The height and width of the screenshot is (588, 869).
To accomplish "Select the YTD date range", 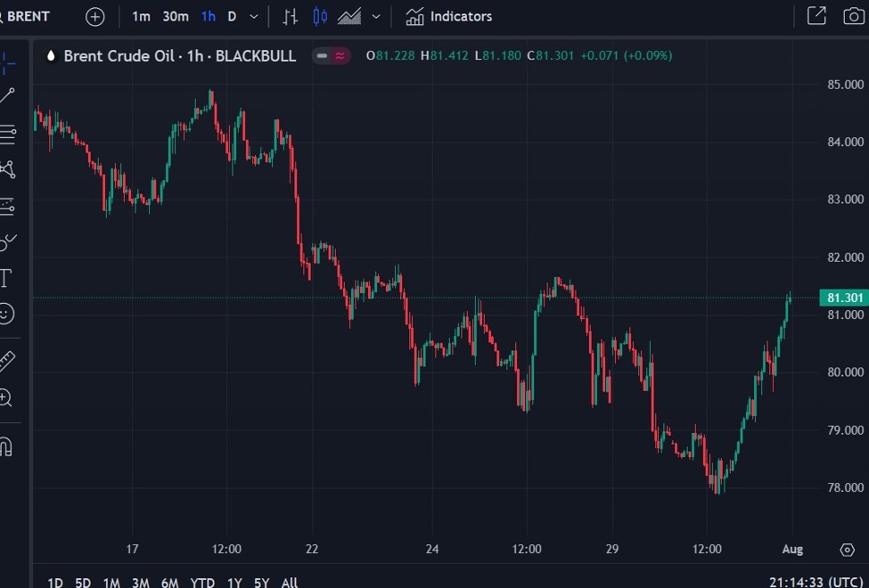I will pyautogui.click(x=202, y=583).
